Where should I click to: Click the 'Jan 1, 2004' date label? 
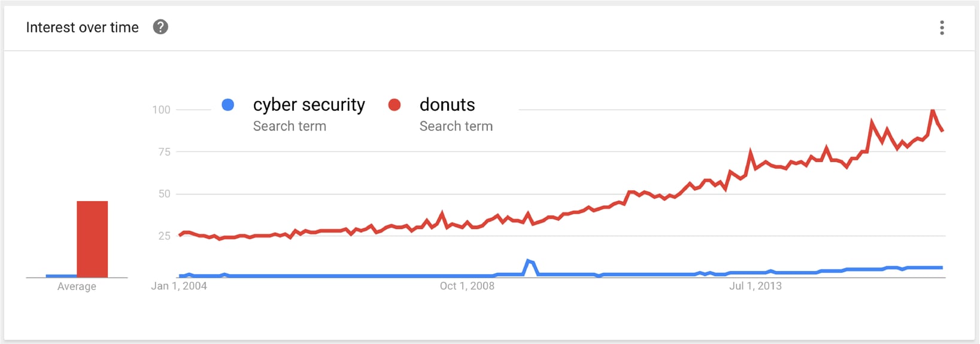(179, 286)
